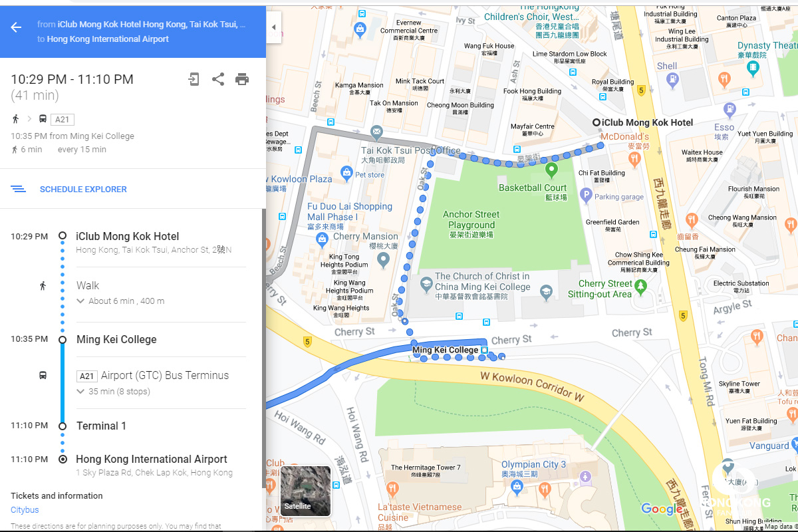Click the Cherry Street Sitting-out Area marker

point(640,287)
